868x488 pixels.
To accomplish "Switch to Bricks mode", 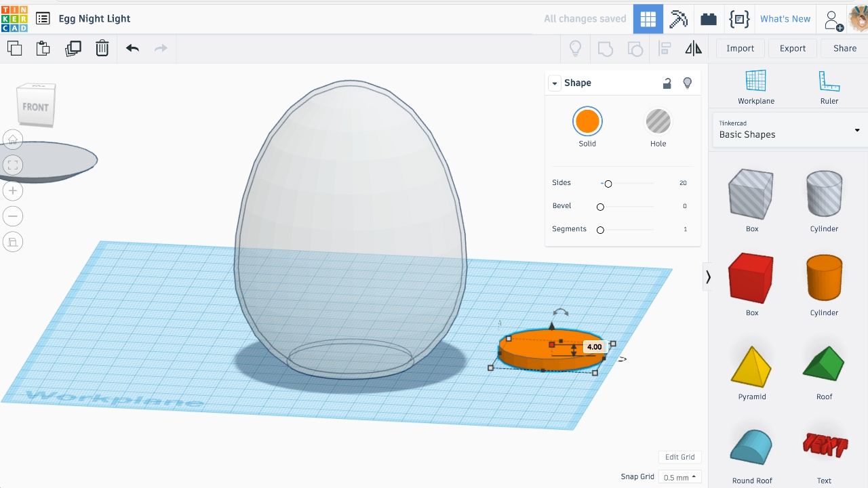I will tap(709, 19).
